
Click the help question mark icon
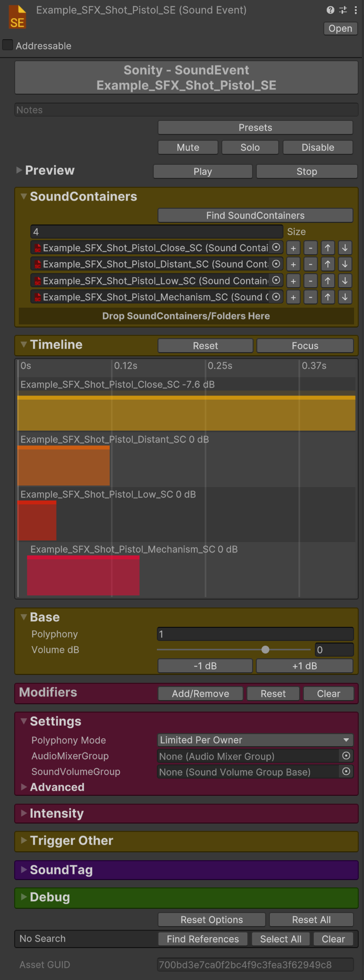(330, 10)
